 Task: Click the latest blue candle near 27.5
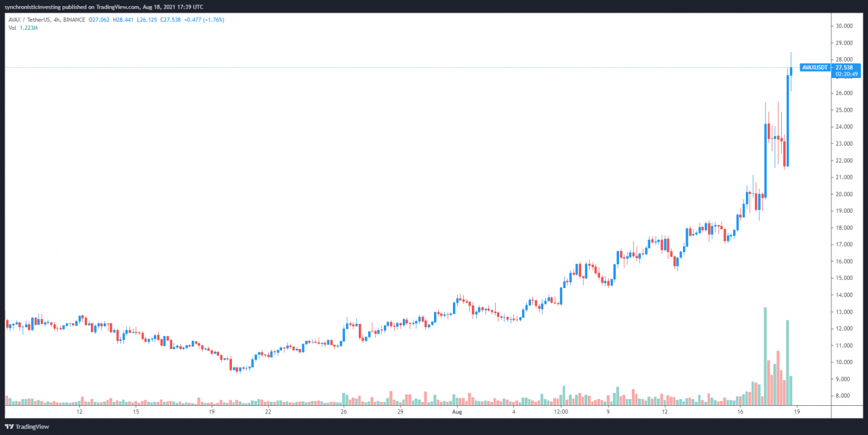[791, 71]
